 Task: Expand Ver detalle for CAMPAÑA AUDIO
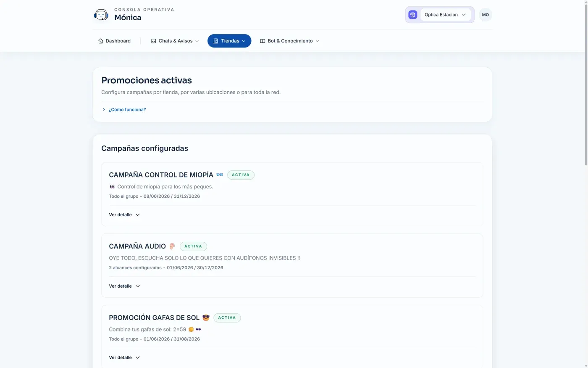(x=124, y=286)
